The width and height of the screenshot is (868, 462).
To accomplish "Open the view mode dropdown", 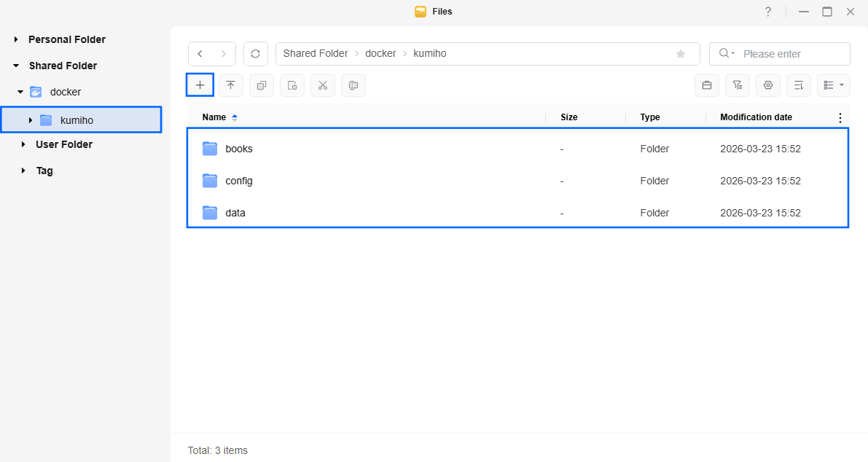I will coord(834,85).
